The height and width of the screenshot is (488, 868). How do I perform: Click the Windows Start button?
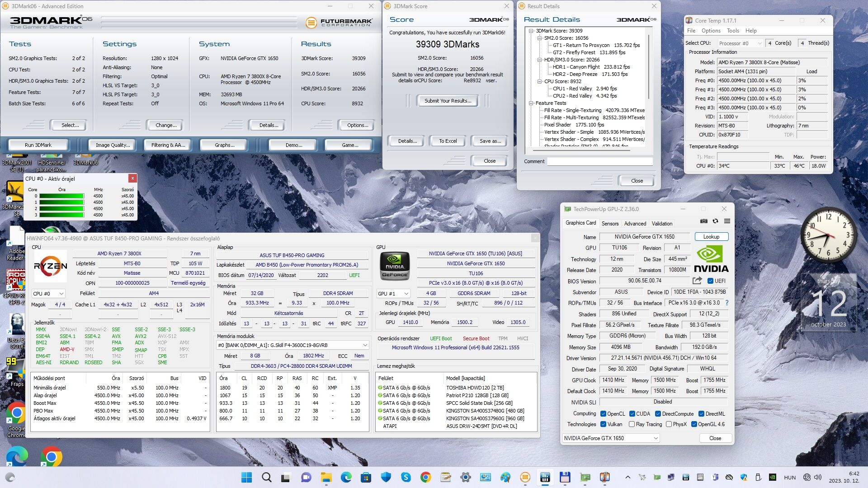(247, 477)
